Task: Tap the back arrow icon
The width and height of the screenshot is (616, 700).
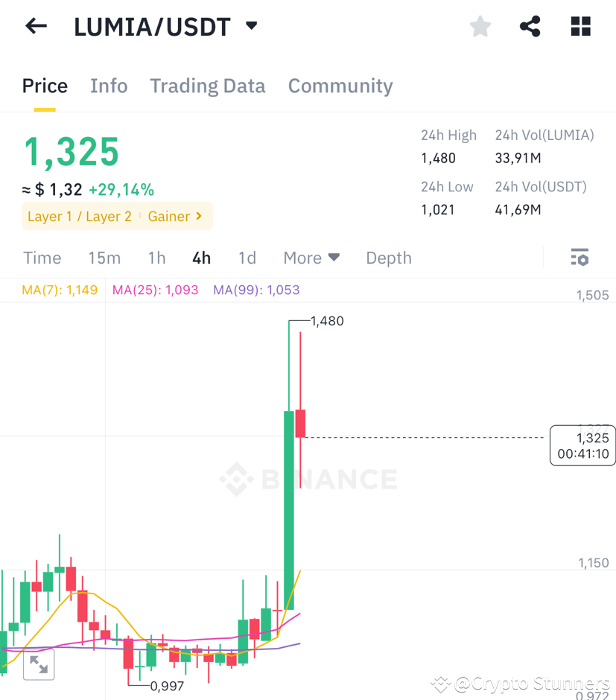Action: click(35, 26)
